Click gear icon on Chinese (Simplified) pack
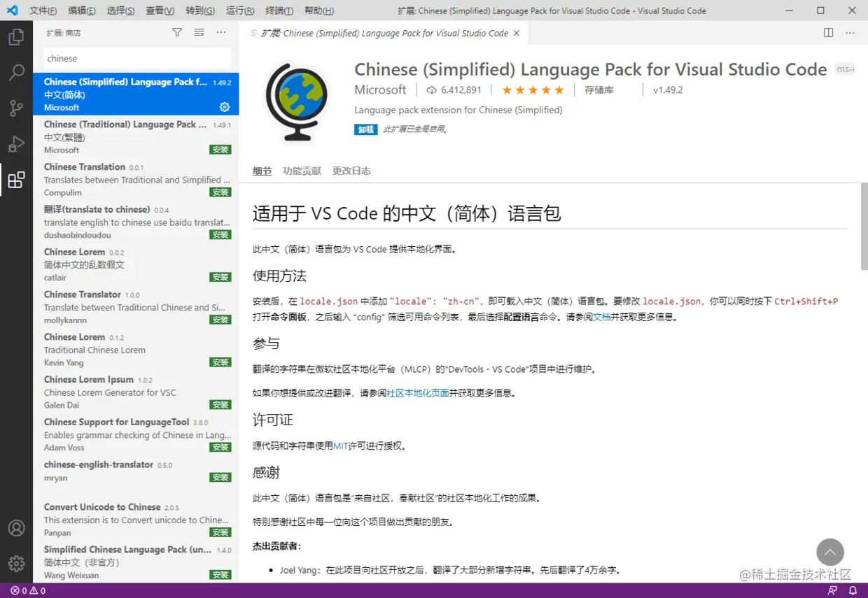 tap(225, 107)
